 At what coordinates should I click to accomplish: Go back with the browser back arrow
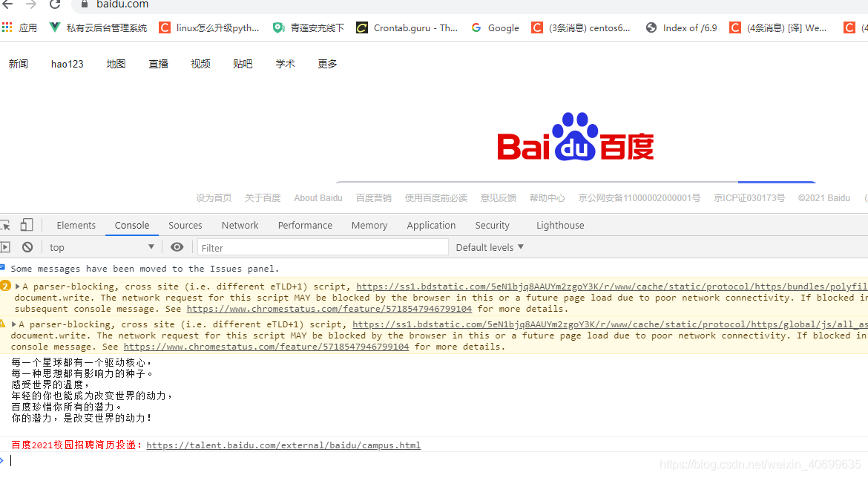click(x=7, y=4)
